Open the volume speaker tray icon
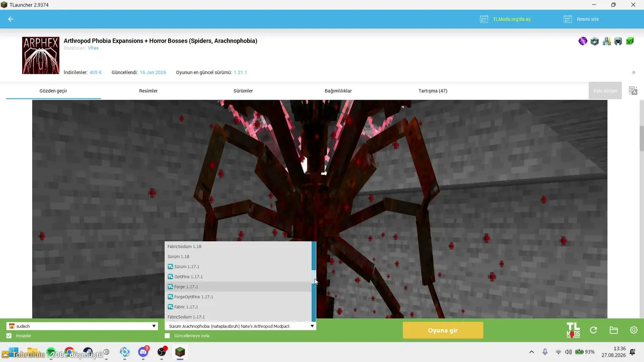Screen dimensions: 644x362 [x=569, y=352]
